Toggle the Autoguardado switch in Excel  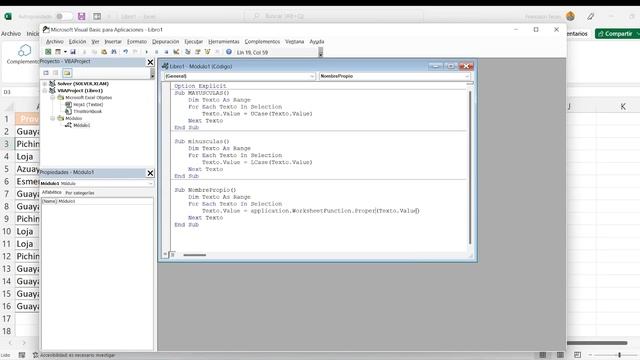pyautogui.click(x=64, y=16)
